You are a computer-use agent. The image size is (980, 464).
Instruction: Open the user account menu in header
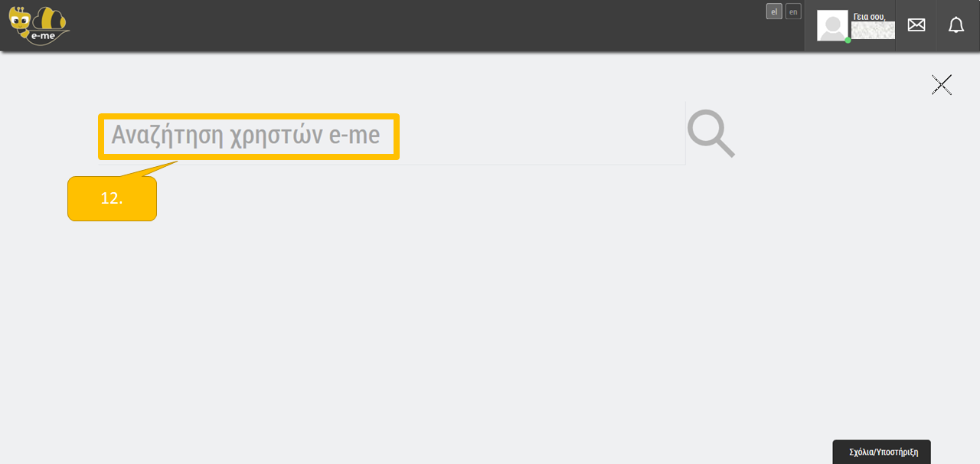850,26
